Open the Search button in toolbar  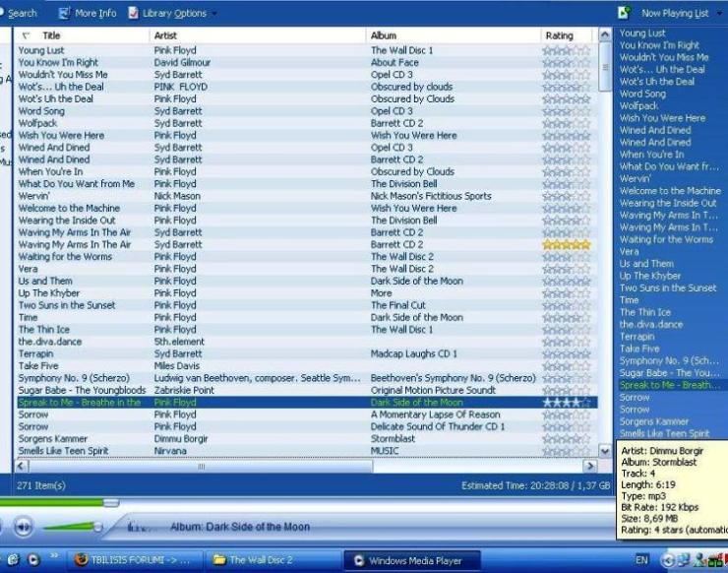[19, 13]
